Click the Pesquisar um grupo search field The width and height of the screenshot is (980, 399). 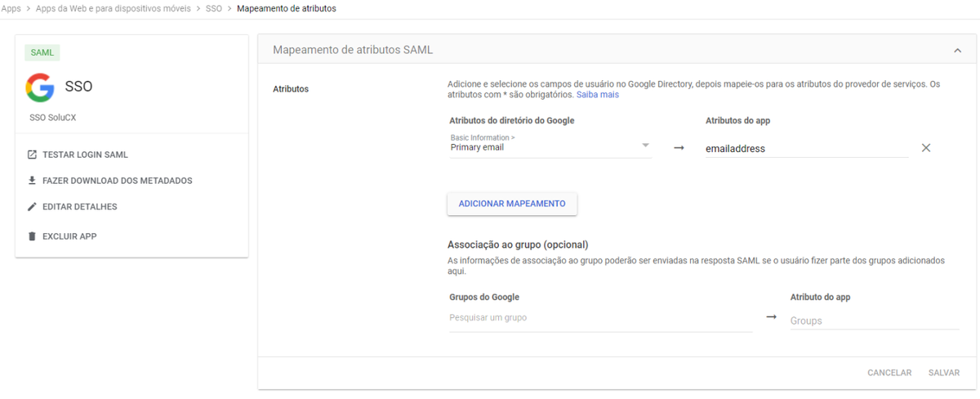pyautogui.click(x=599, y=318)
